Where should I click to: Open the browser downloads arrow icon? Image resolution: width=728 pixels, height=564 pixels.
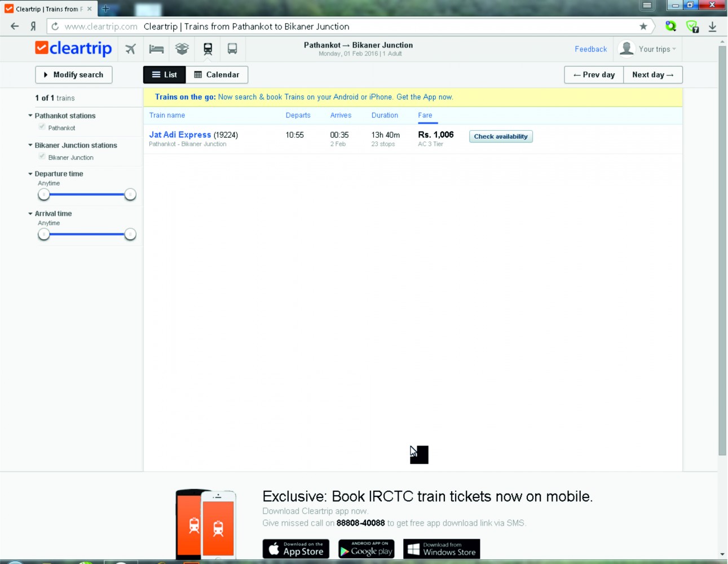coord(712,27)
